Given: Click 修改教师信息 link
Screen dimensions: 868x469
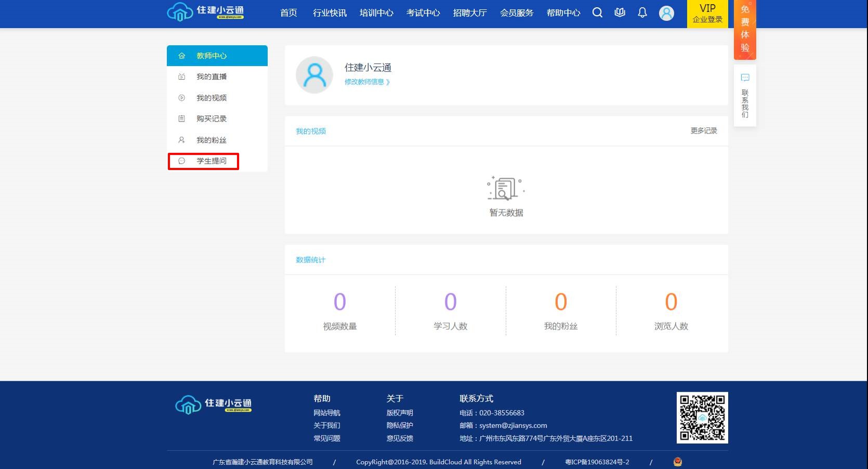Looking at the screenshot, I should [366, 82].
